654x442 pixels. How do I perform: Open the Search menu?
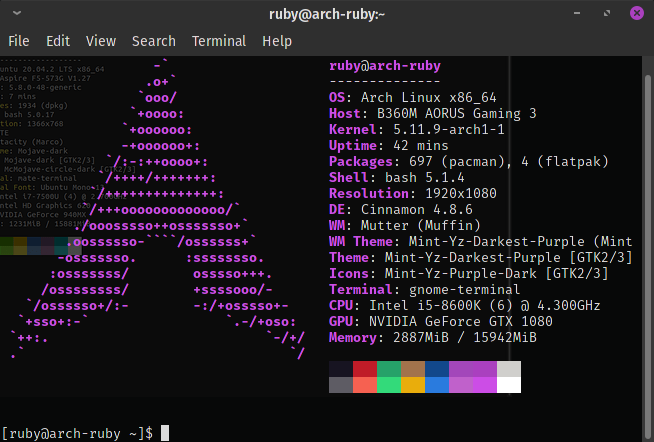(154, 41)
